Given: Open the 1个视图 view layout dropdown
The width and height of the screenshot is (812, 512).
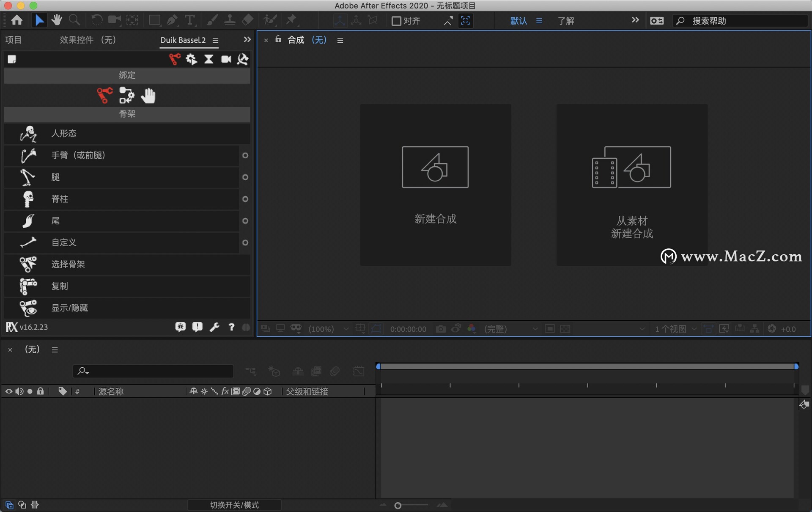Looking at the screenshot, I should pos(675,329).
